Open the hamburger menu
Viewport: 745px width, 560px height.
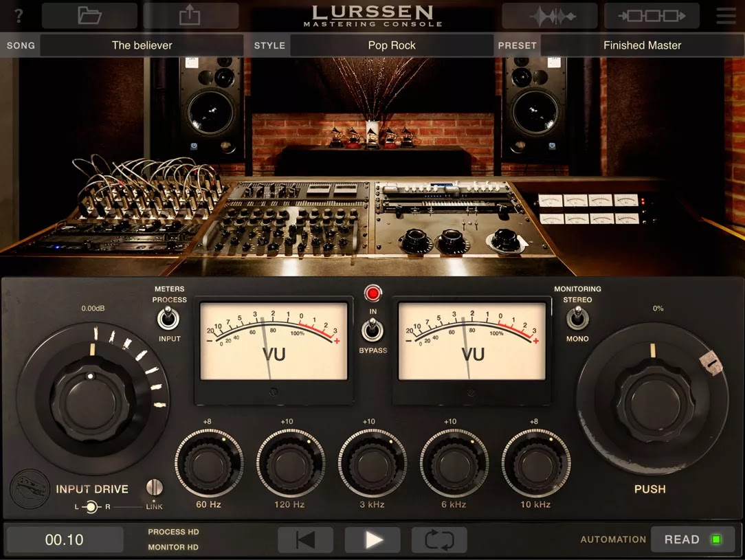click(725, 15)
